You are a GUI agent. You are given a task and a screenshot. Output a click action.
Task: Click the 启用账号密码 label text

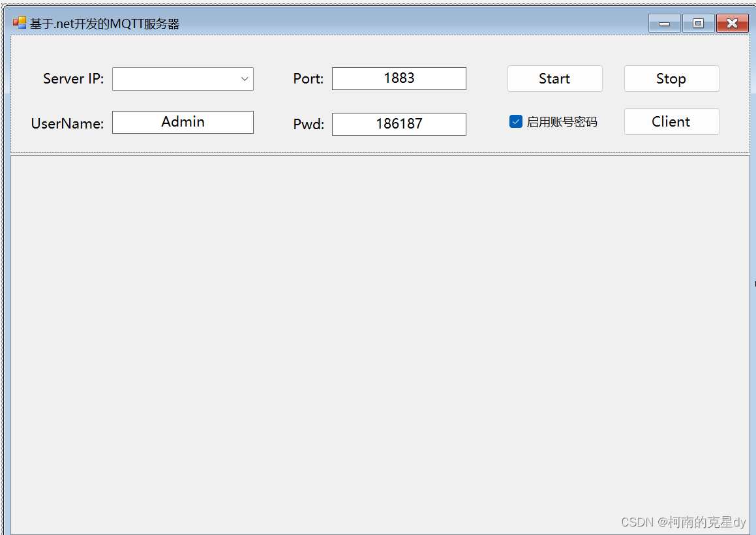click(553, 121)
